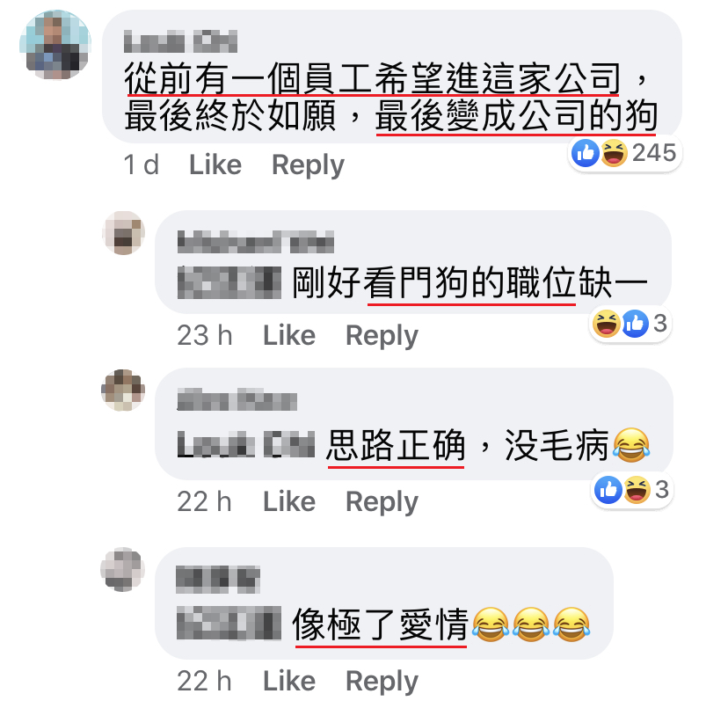View reactions on the 看門狗 comment
728x701 pixels.
tap(630, 324)
